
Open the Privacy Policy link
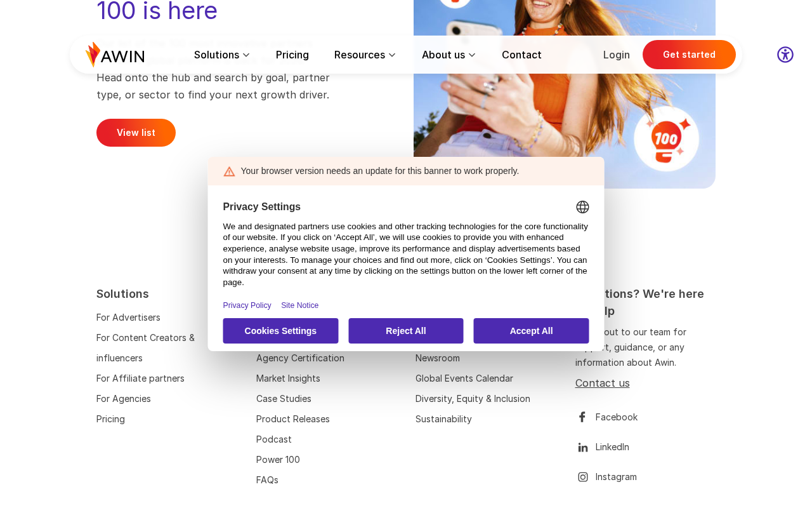247,305
